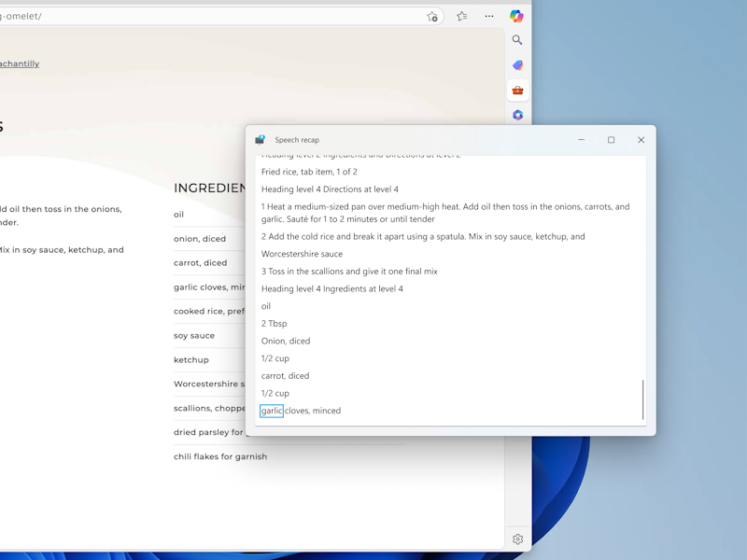Viewport: 747px width, 560px height.
Task: Open the Edge Settings and more menu
Action: [x=489, y=16]
